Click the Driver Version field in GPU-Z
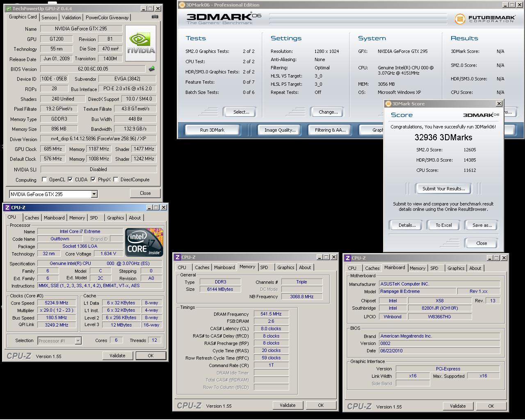The height and width of the screenshot is (420, 525). (x=98, y=139)
